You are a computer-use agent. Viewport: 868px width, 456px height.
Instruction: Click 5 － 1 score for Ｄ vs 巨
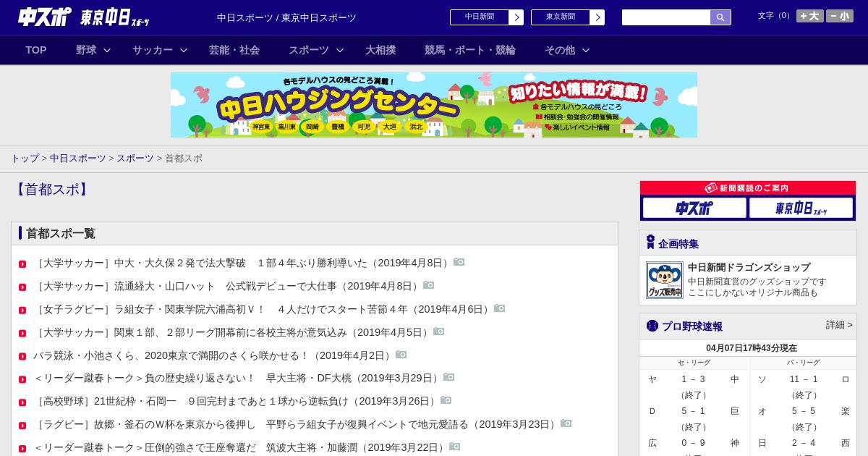(693, 411)
